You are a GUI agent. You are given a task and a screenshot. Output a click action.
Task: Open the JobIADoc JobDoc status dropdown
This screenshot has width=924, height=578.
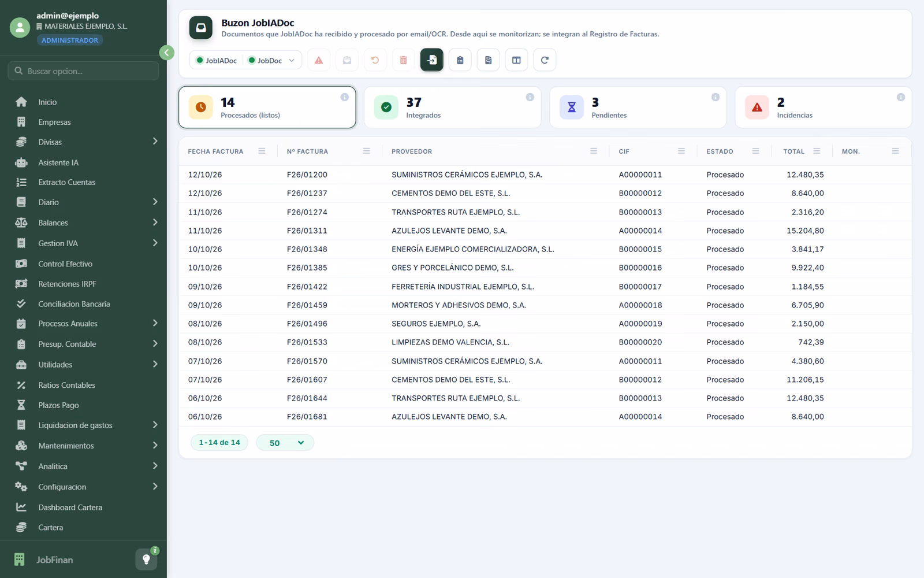(x=245, y=60)
